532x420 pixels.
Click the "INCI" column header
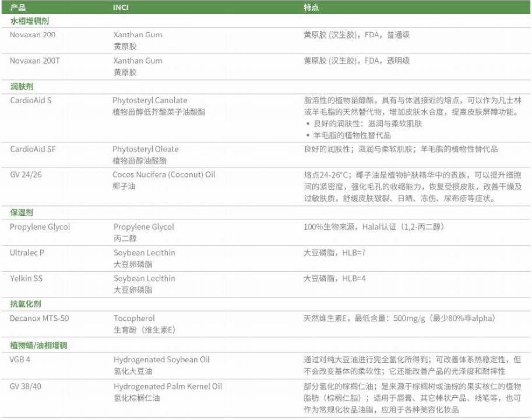(x=121, y=8)
